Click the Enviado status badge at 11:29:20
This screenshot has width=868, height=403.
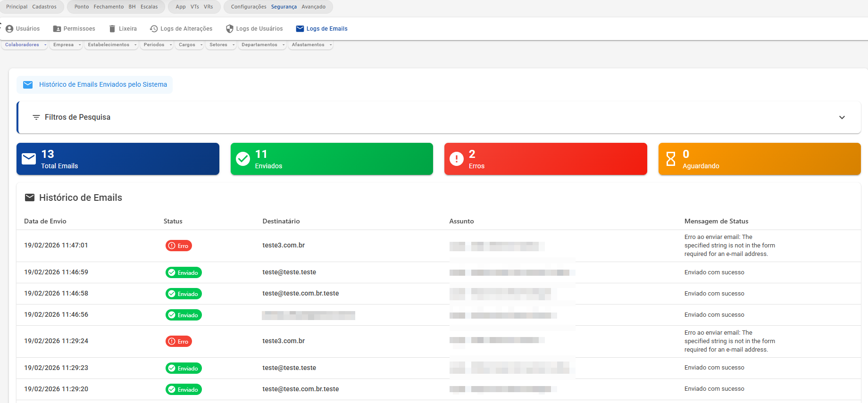coord(184,389)
